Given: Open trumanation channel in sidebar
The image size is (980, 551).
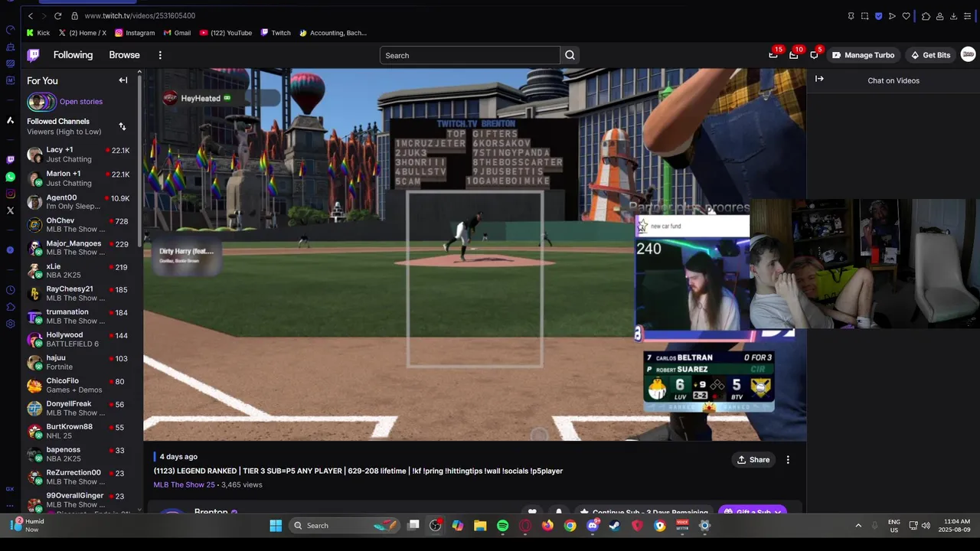Looking at the screenshot, I should point(79,316).
